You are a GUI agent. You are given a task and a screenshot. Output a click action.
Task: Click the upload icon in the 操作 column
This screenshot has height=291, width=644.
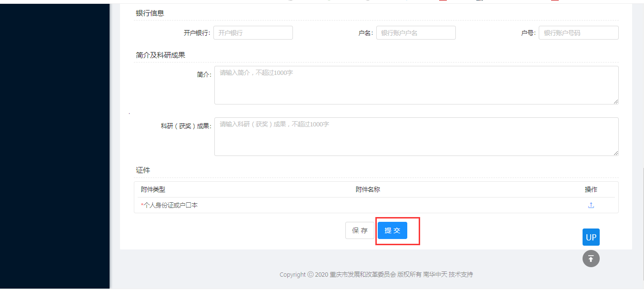[x=591, y=205]
